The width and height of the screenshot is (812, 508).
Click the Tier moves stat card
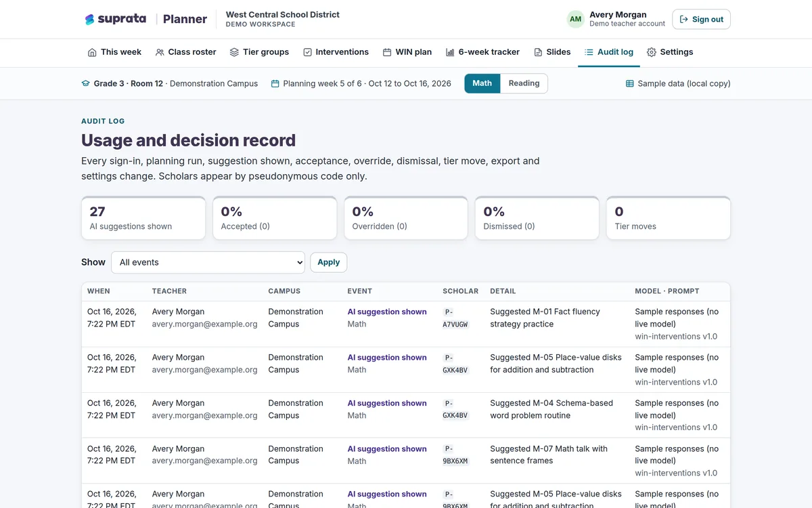(x=669, y=218)
